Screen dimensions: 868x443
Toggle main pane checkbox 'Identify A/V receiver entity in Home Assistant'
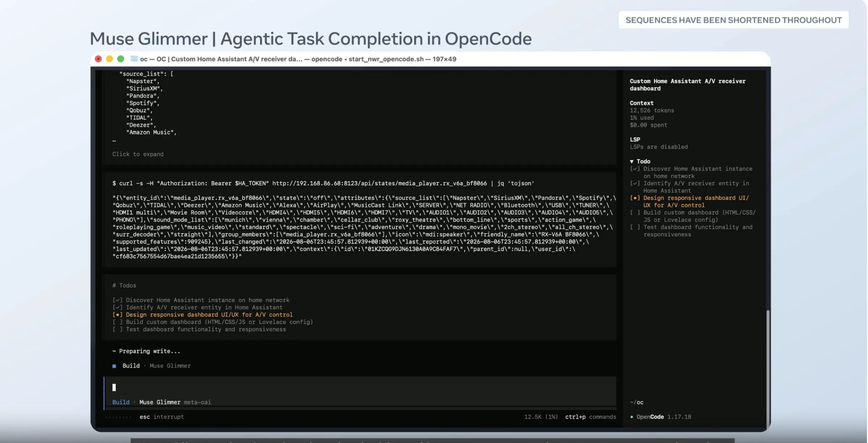point(117,307)
